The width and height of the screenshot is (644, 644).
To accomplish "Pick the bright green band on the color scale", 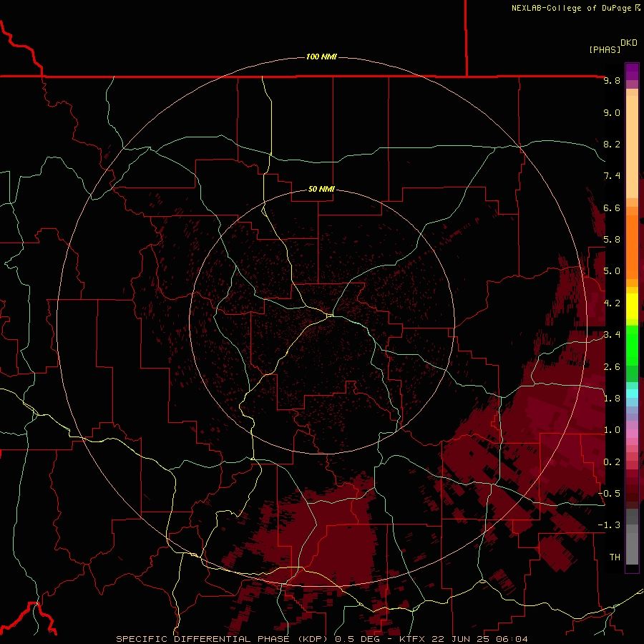I will (x=632, y=346).
